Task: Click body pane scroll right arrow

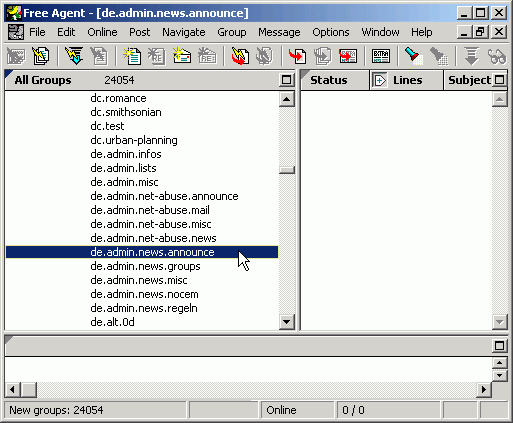Action: click(x=484, y=389)
